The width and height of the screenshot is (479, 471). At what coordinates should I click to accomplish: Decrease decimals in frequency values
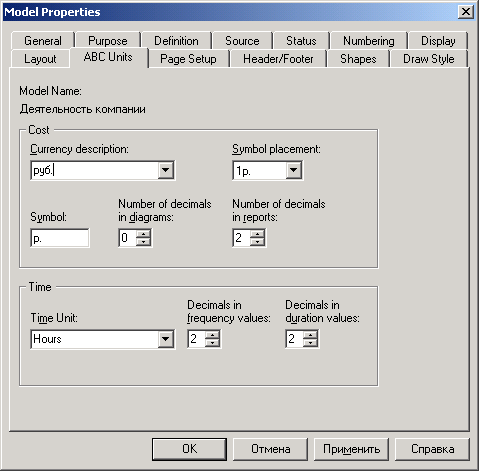(x=212, y=343)
